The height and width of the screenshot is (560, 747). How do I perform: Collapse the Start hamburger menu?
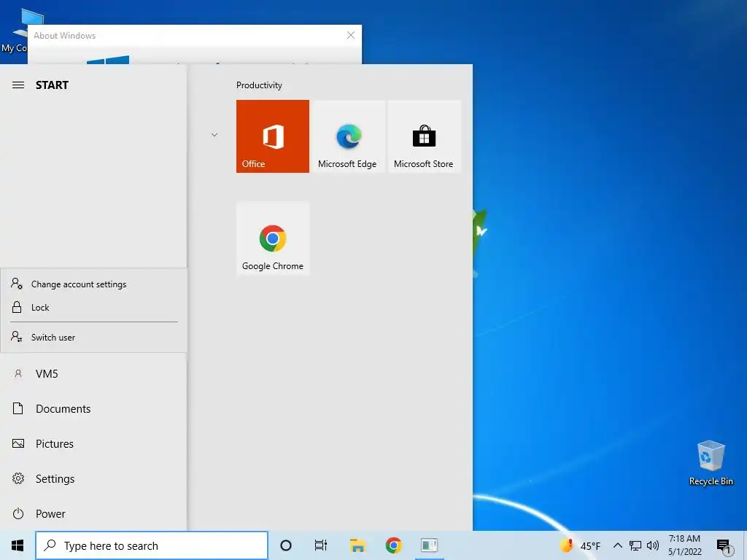(x=18, y=85)
